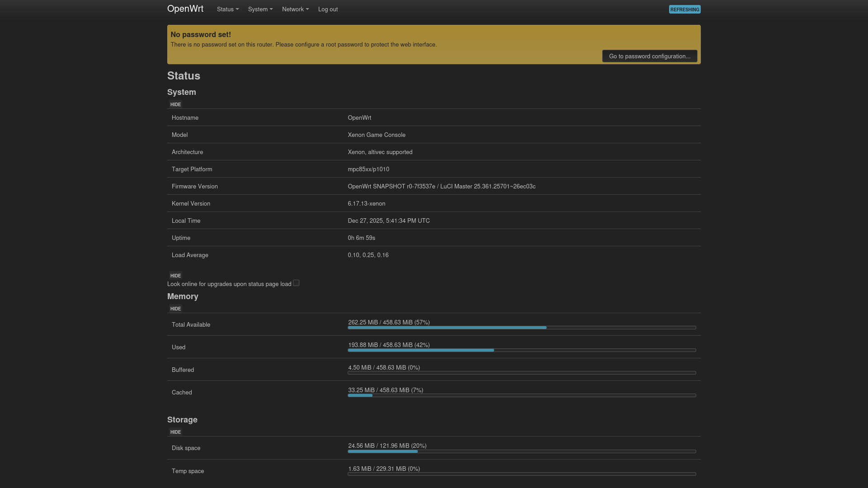Hide the Storage section
The width and height of the screenshot is (868, 488).
coord(175,432)
